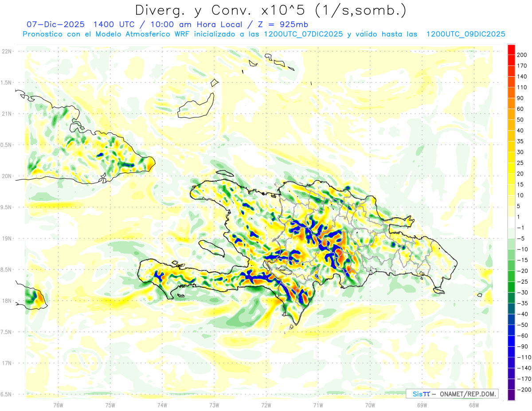Image resolution: width=532 pixels, height=411 pixels.
Task: Click the "21N" latitude label
Action: tap(7, 114)
